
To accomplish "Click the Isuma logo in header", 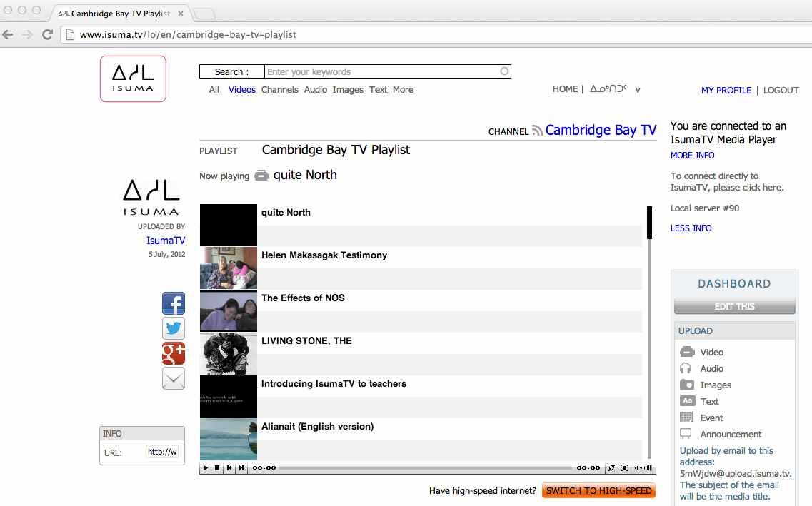I will point(133,79).
